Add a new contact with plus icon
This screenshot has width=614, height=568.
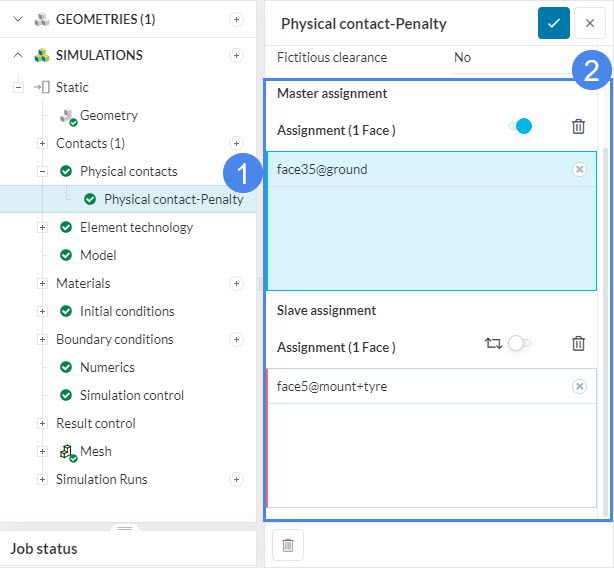pyautogui.click(x=236, y=143)
